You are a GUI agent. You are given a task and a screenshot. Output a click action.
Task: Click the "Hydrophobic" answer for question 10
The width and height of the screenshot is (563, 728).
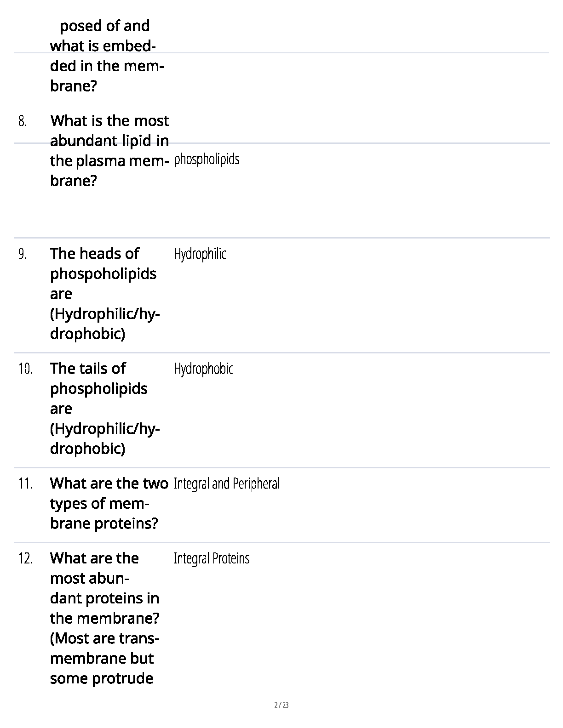click(x=203, y=369)
